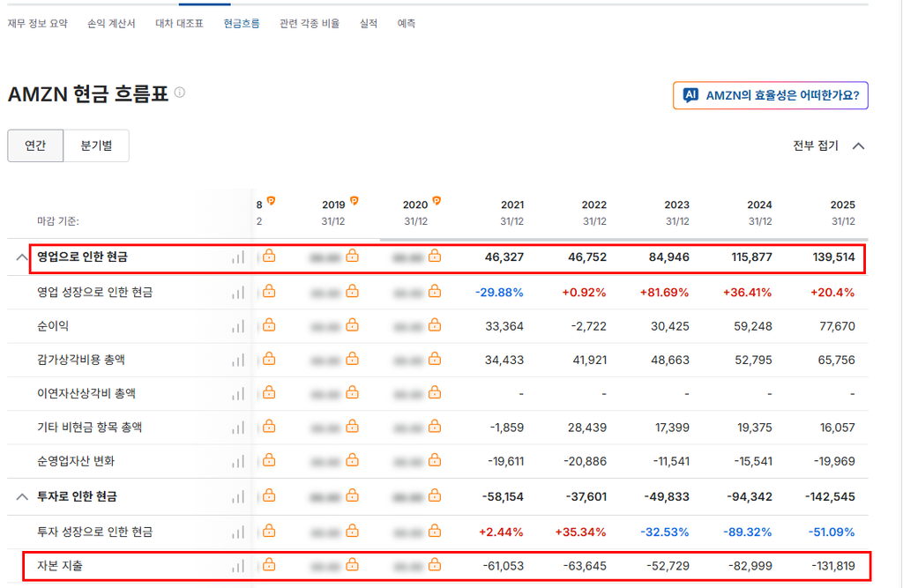Image resolution: width=903 pixels, height=588 pixels.
Task: Click the -142,545 investing cash value
Action: coord(830,496)
